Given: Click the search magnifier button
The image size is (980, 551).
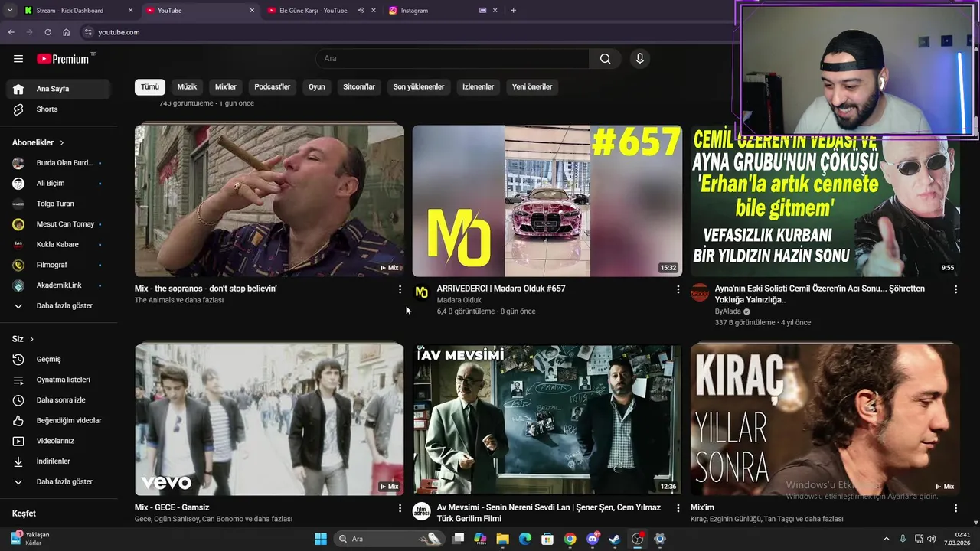Looking at the screenshot, I should point(605,59).
